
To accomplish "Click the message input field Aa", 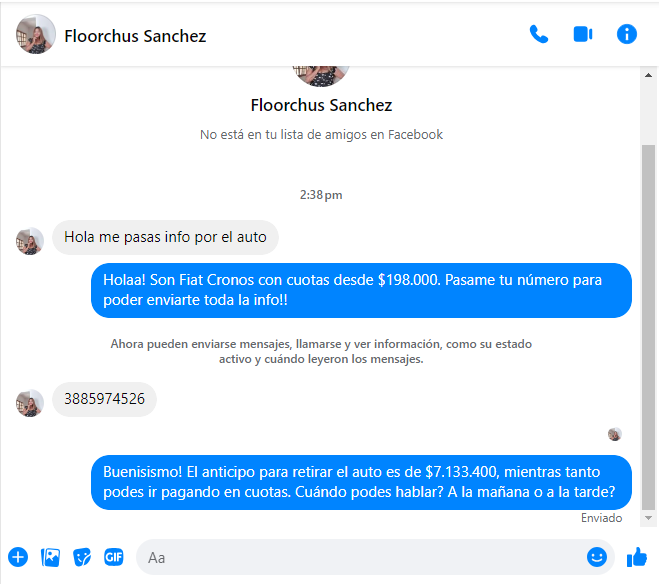I will (361, 557).
